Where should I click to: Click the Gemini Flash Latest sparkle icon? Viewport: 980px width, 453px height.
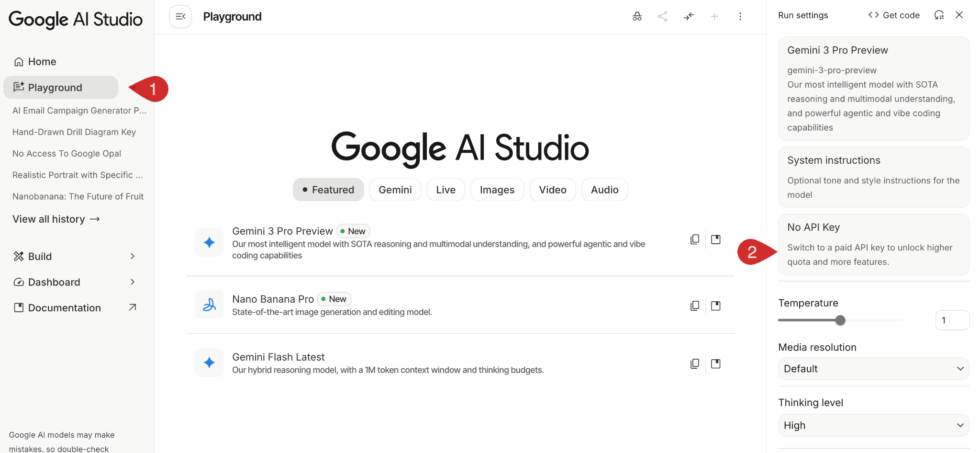pos(209,362)
